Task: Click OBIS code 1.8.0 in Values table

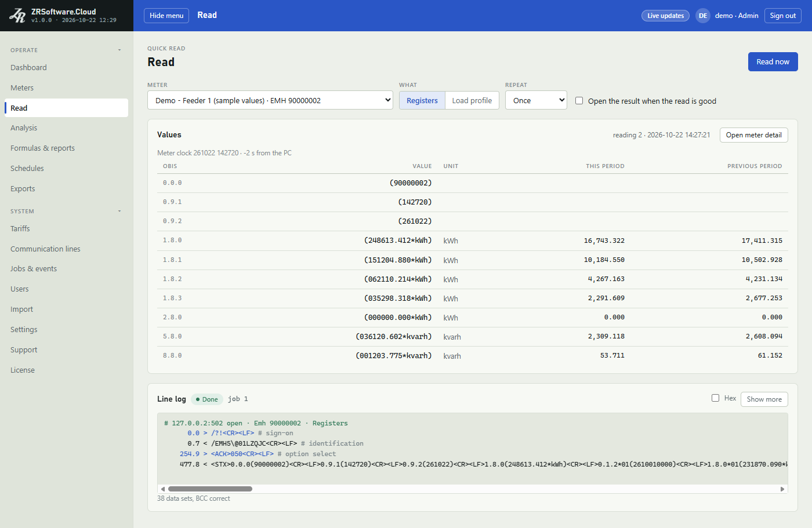Action: click(172, 241)
